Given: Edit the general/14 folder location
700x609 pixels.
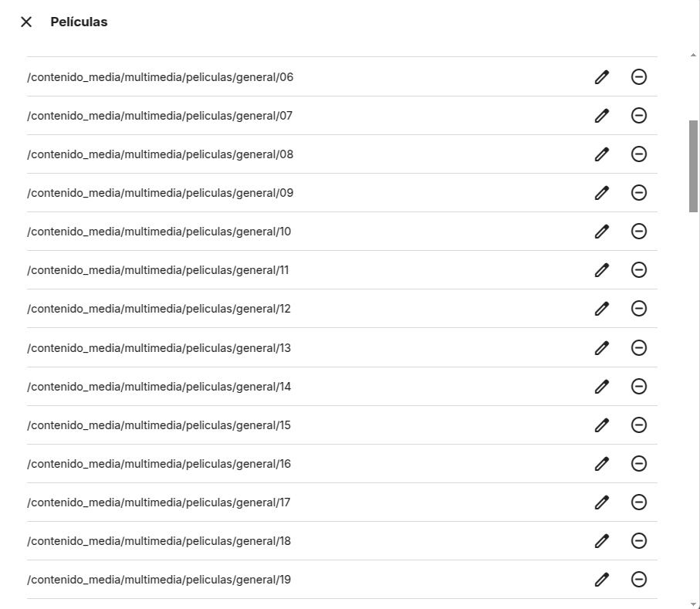Looking at the screenshot, I should 602,387.
